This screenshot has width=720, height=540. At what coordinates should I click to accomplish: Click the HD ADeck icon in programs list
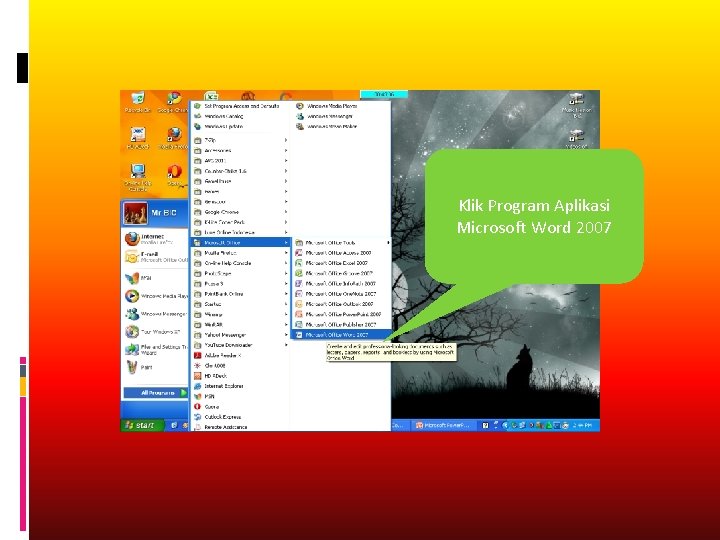[197, 376]
